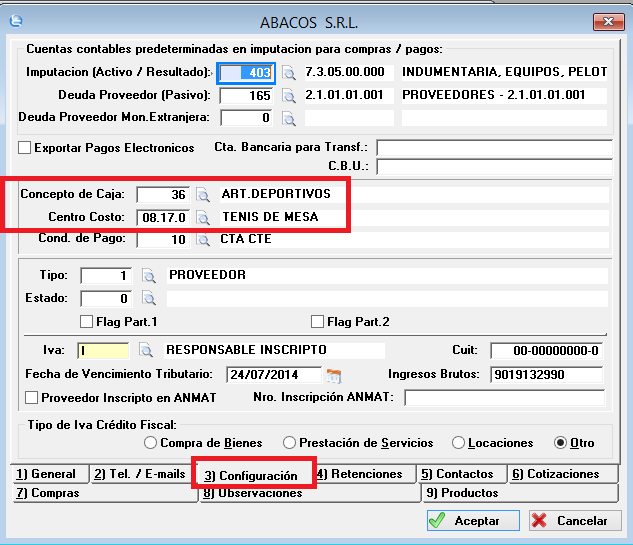Open Concepto de Caja search lookup
This screenshot has height=545, width=633.
point(201,194)
